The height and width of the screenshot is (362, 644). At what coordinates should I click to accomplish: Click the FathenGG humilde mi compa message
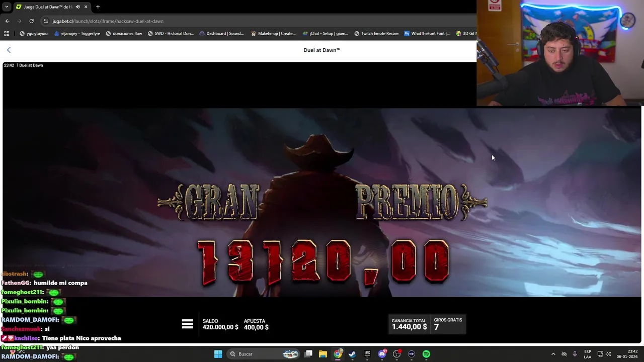coord(44,283)
